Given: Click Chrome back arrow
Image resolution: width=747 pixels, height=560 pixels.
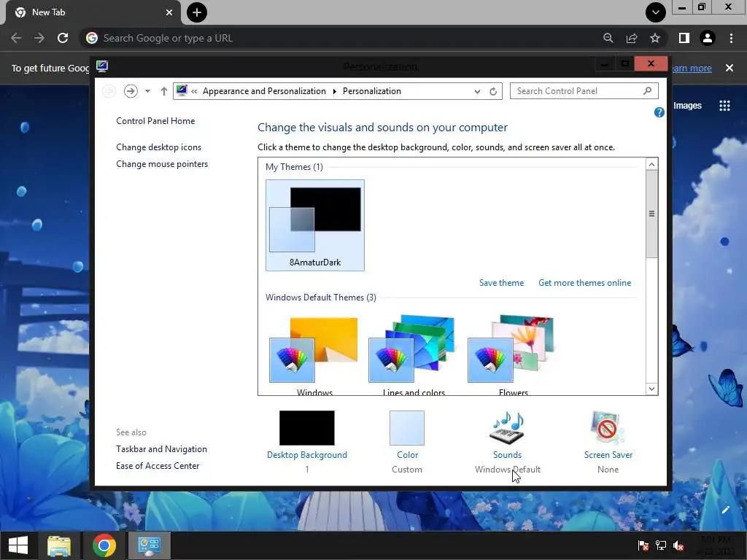Looking at the screenshot, I should [16, 38].
